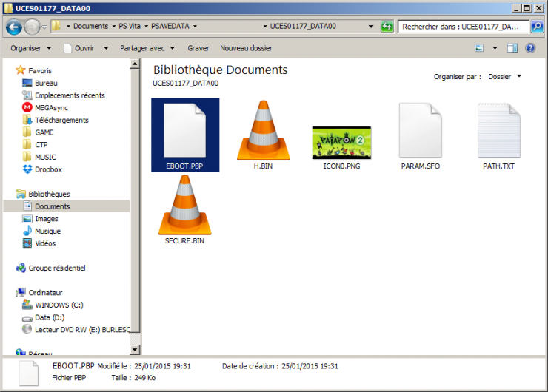Open Groupe résidentiel in sidebar

(50, 268)
